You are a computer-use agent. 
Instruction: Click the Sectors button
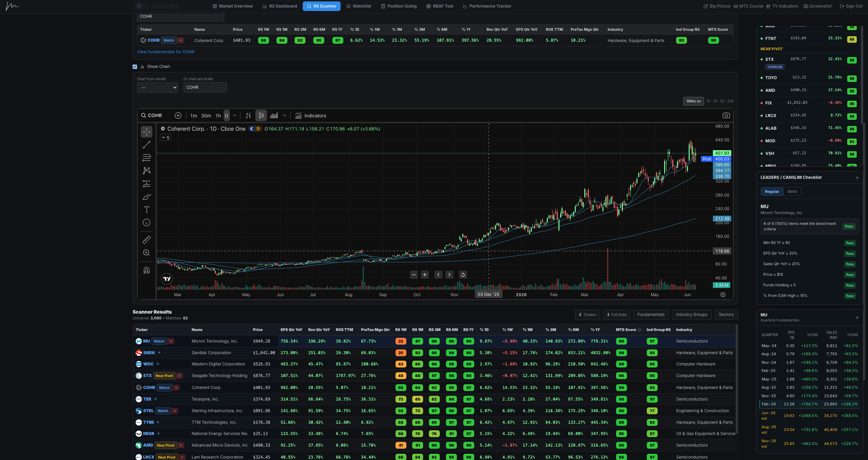(726, 315)
